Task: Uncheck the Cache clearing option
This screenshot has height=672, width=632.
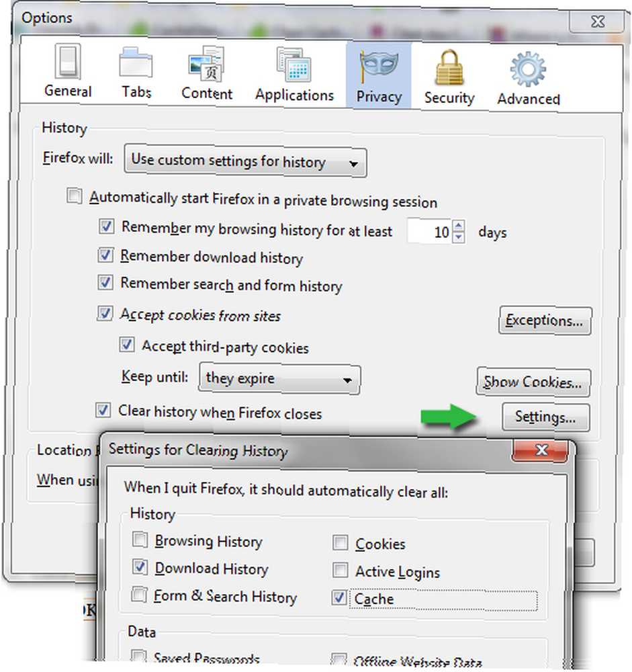Action: (339, 597)
